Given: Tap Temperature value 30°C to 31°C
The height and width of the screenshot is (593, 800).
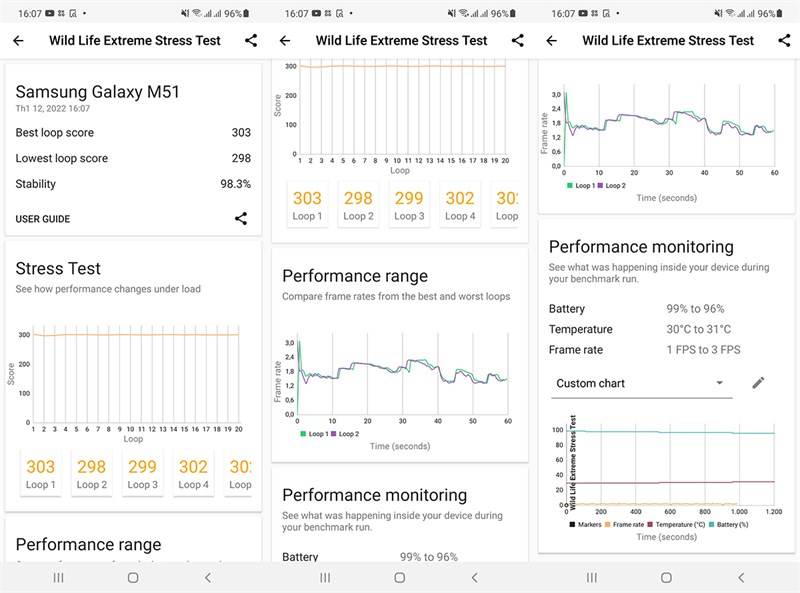Looking at the screenshot, I should coord(698,329).
